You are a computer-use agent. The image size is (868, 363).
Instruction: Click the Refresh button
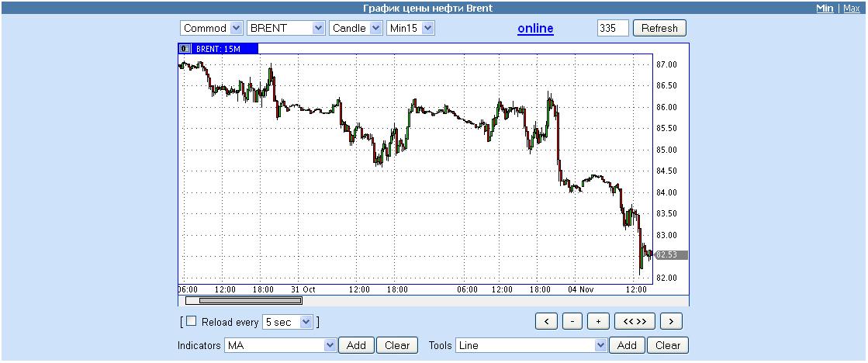[x=659, y=28]
